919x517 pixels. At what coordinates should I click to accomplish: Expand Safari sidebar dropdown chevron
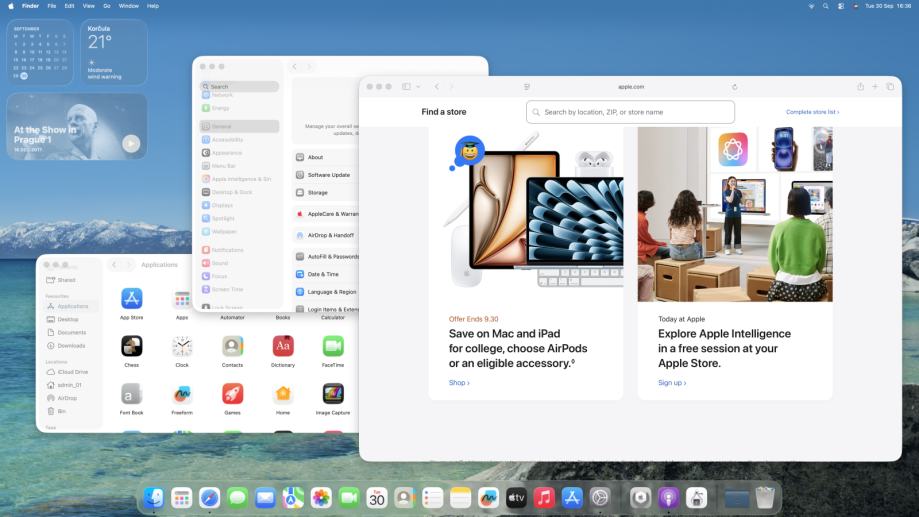(x=418, y=87)
